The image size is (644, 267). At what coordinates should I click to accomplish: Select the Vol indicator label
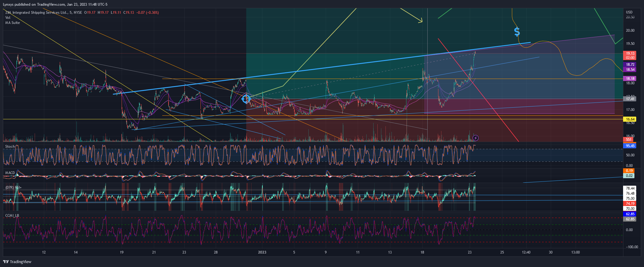[8, 18]
